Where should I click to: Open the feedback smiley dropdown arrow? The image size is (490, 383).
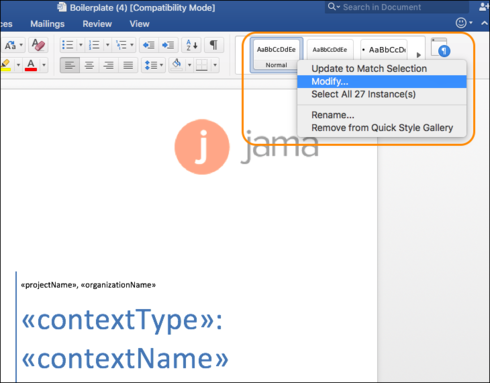471,23
